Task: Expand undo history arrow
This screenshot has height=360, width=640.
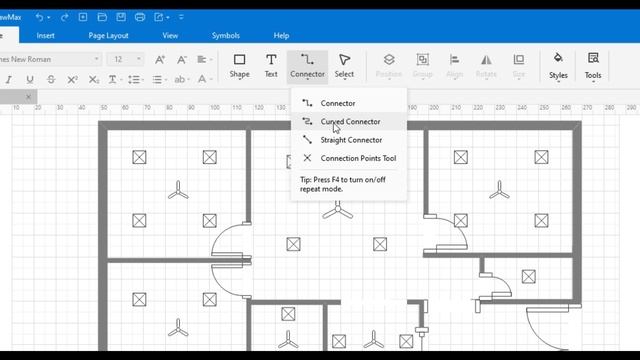Action: pos(49,18)
